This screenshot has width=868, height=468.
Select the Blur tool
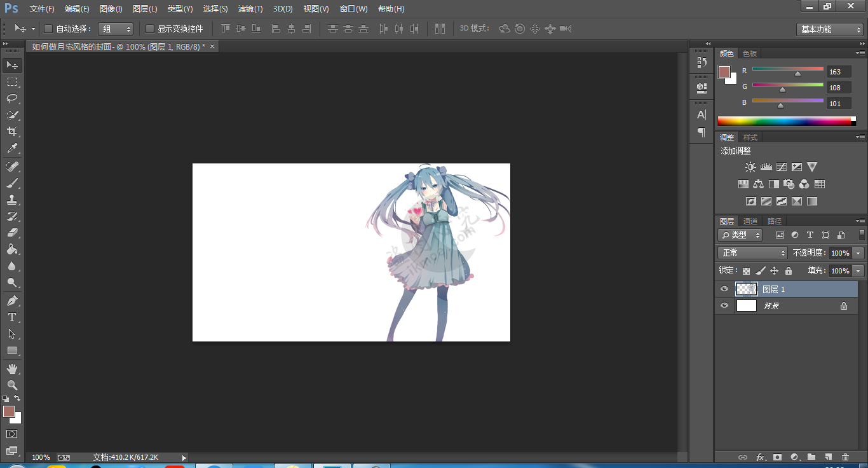[x=12, y=266]
